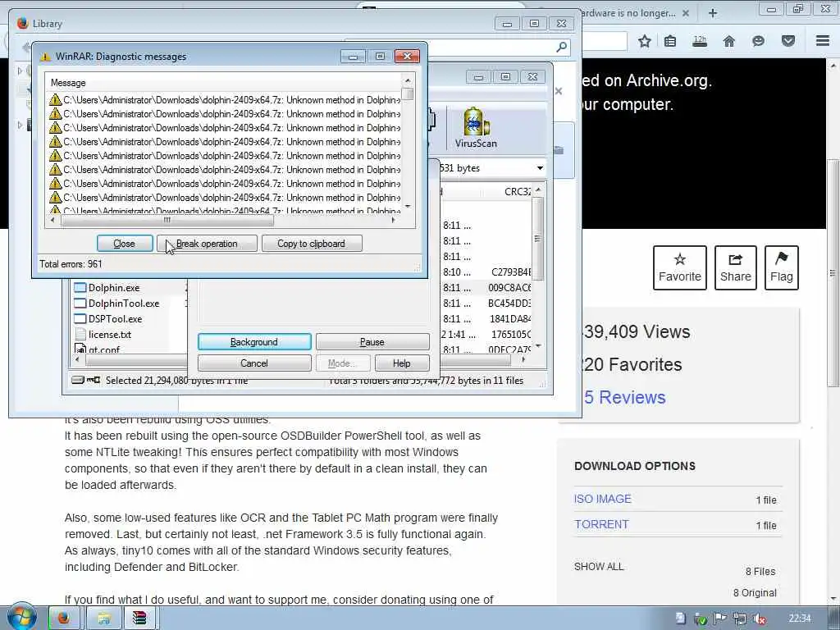This screenshot has width=840, height=630.
Task: Click the Share button on Archive.org
Action: point(736,267)
